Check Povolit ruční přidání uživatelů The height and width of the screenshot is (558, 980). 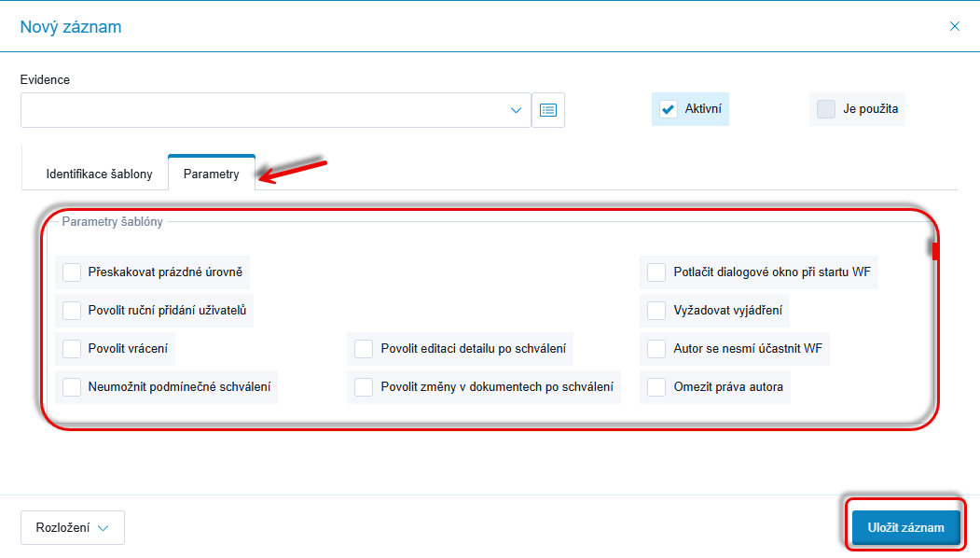tap(72, 310)
